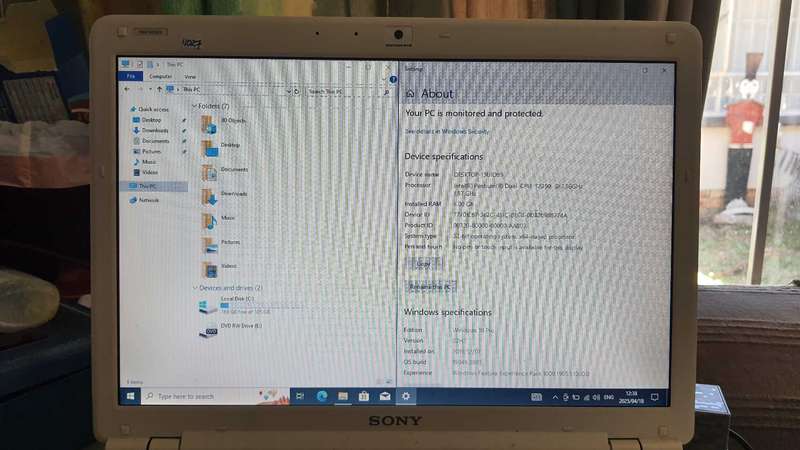Open the Windows Start menu
Image resolution: width=800 pixels, height=450 pixels.
tap(131, 396)
